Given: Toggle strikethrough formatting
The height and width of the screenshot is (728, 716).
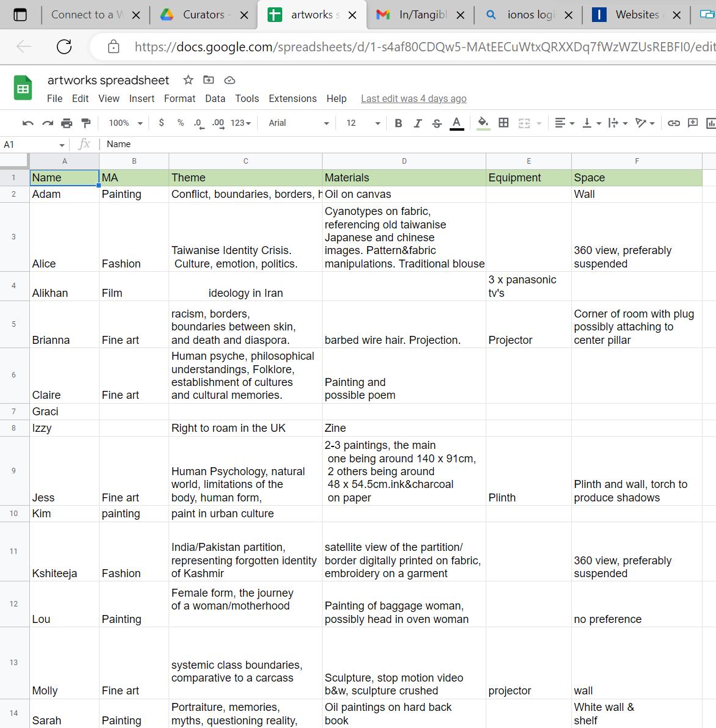Looking at the screenshot, I should [x=437, y=123].
